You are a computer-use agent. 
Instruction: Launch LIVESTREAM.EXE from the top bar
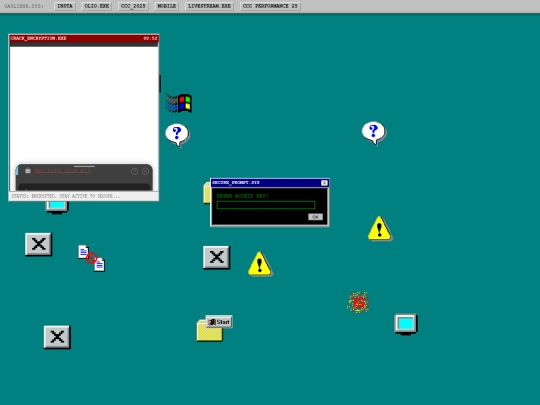(x=209, y=6)
